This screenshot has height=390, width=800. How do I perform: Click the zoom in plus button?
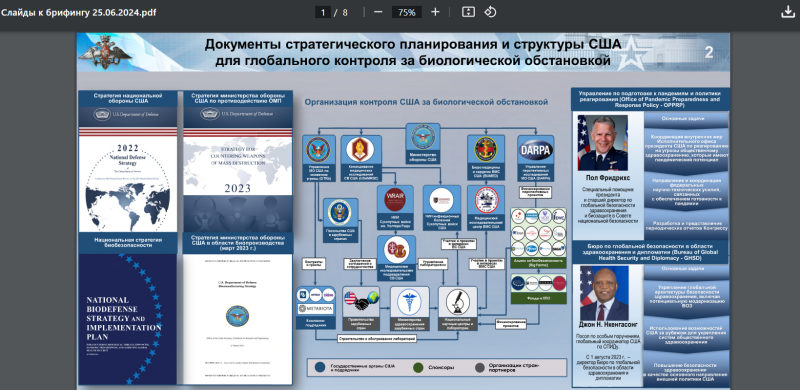pyautogui.click(x=435, y=12)
